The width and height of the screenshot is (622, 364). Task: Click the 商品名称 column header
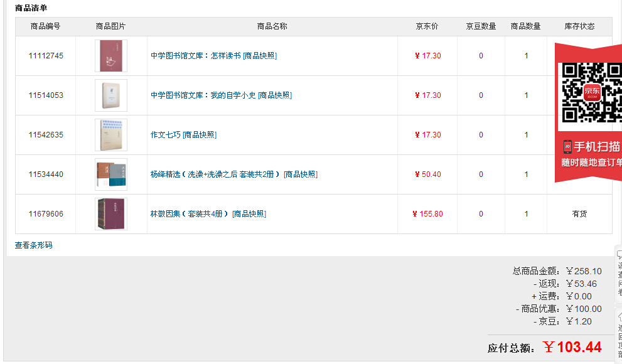click(x=272, y=26)
